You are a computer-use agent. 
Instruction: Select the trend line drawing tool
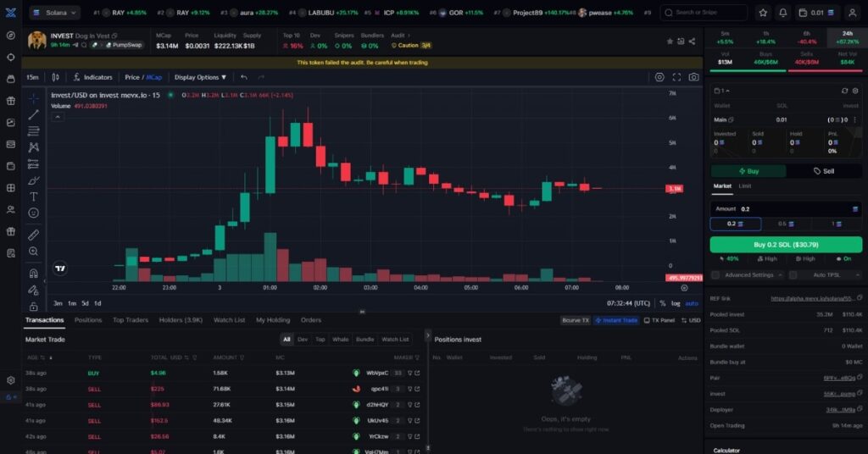click(33, 114)
